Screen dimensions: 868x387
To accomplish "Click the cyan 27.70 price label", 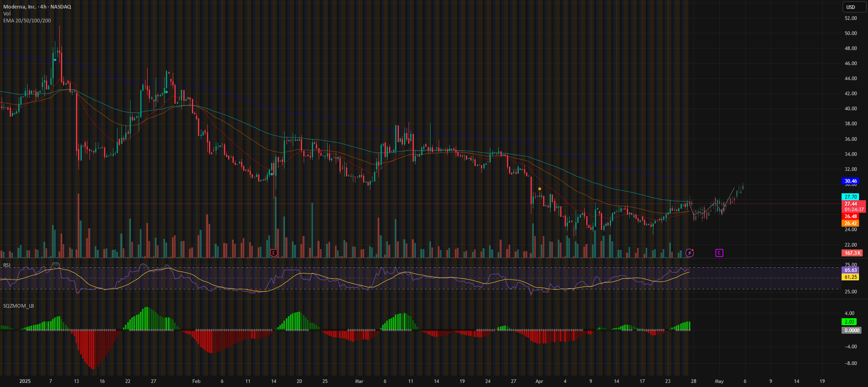I will pos(850,197).
